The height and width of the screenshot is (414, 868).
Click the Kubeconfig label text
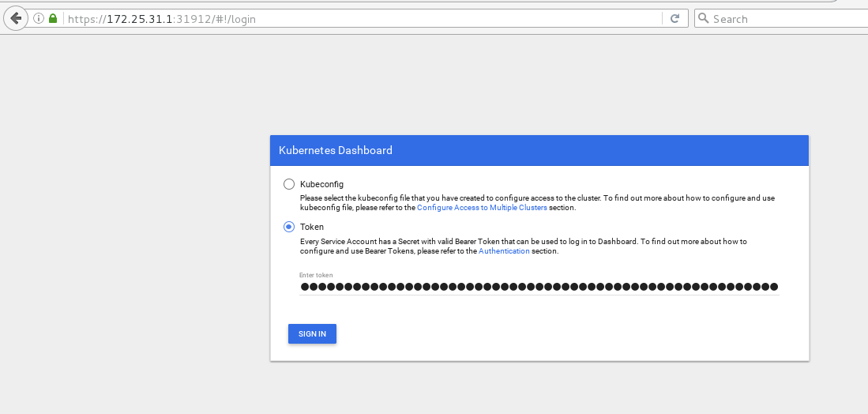click(321, 184)
